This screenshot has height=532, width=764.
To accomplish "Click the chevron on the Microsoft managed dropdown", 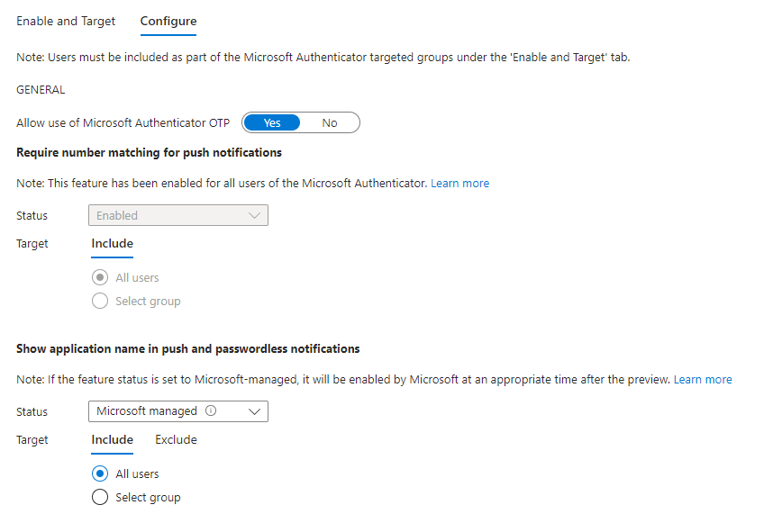I will 255,411.
